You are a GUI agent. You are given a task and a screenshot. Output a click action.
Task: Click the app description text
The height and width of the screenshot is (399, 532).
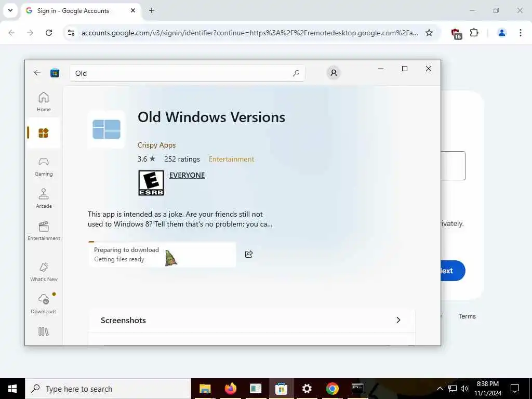[180, 219]
